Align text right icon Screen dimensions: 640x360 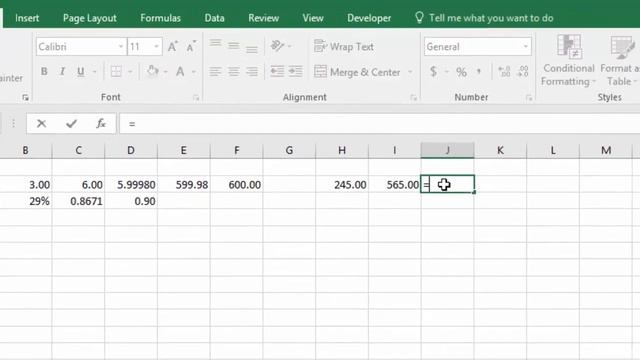click(x=252, y=72)
